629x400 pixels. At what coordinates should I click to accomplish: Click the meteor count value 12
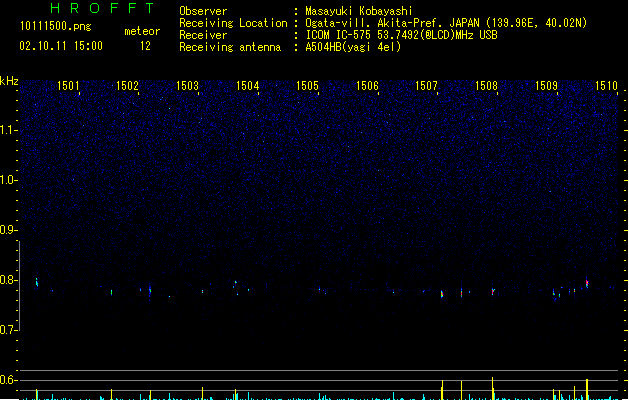point(145,46)
